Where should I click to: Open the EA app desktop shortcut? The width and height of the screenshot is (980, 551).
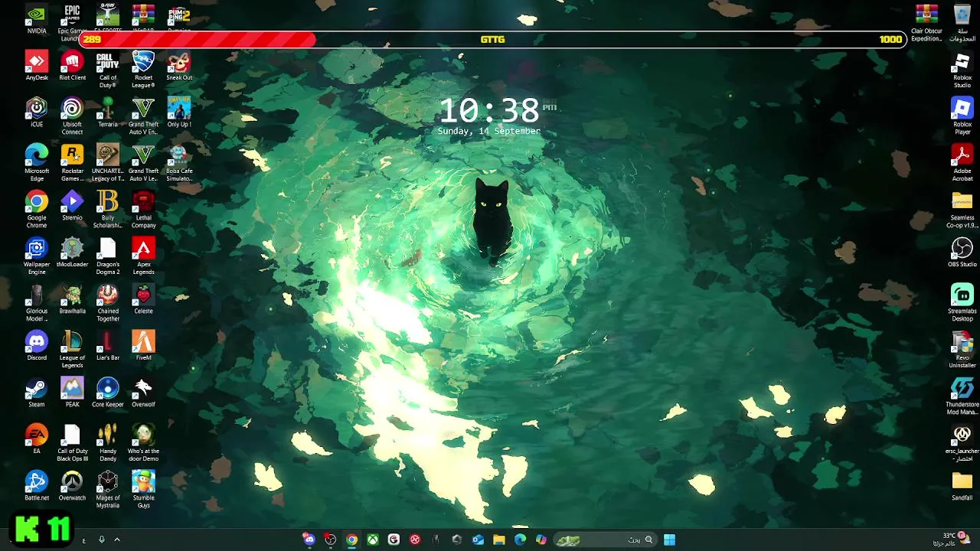coord(36,439)
